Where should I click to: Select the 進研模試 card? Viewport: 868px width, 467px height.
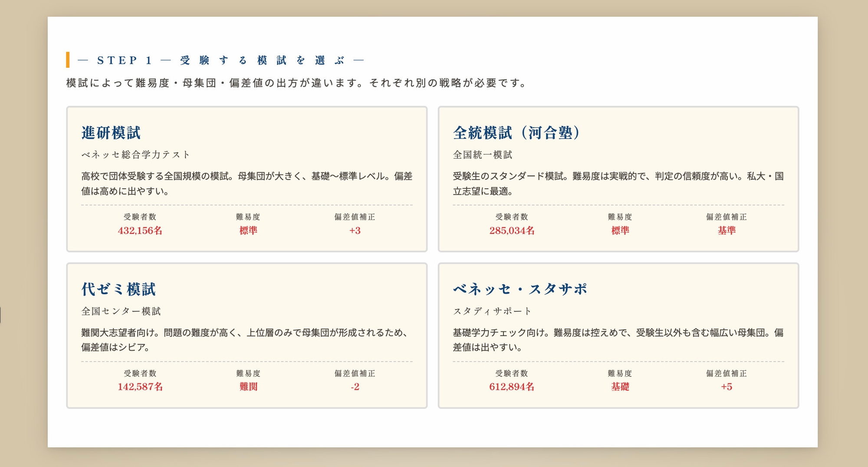246,178
